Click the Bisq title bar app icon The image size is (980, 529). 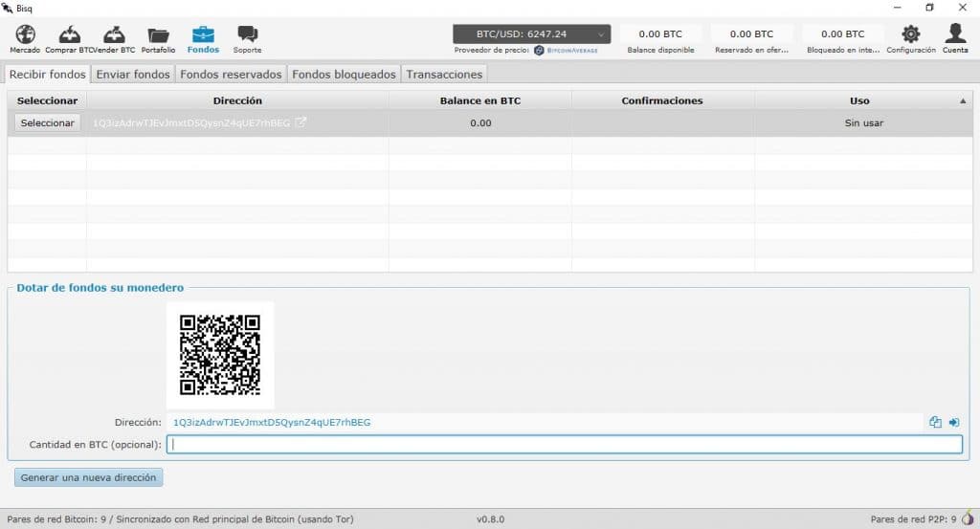(x=8, y=8)
